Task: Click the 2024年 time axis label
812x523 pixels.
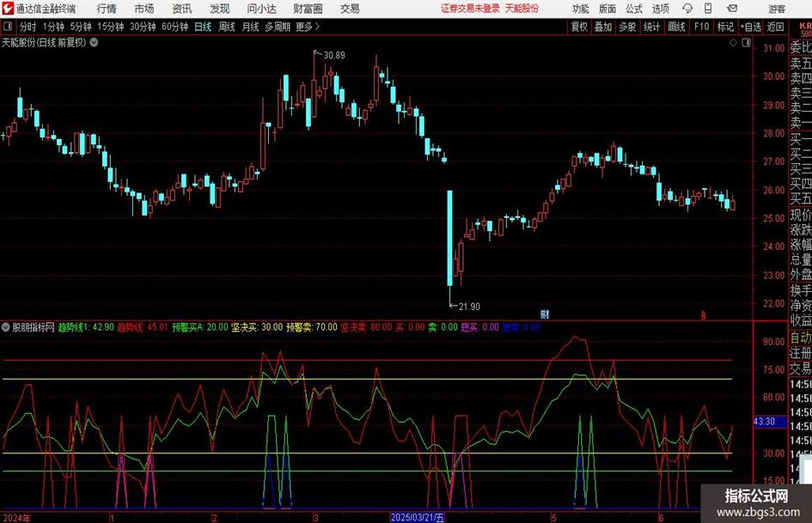Action: click(16, 518)
